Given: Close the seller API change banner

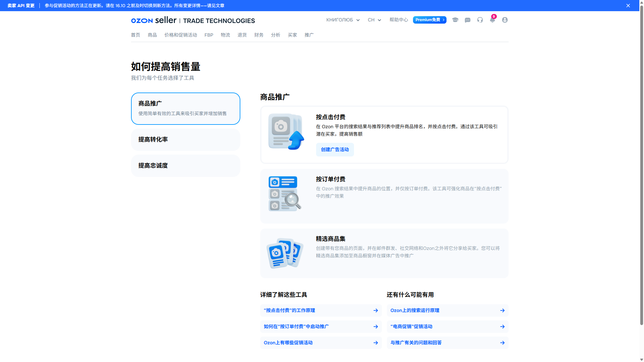Looking at the screenshot, I should coord(628,6).
